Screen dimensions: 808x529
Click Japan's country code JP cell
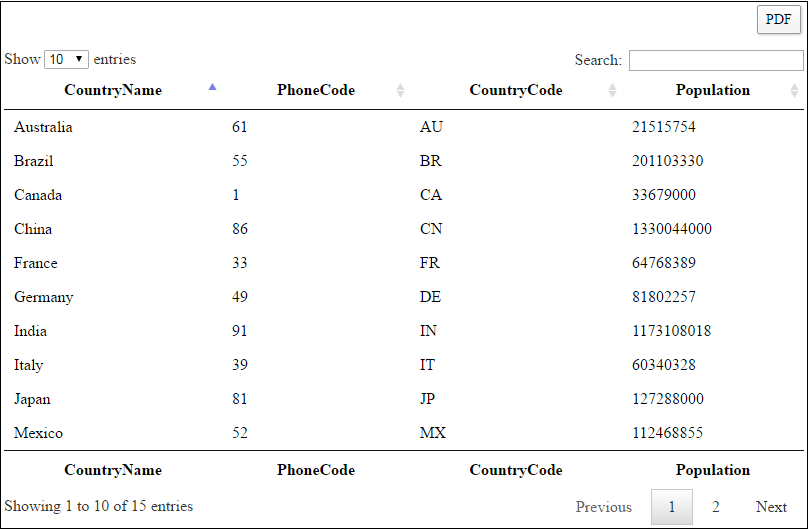point(427,399)
